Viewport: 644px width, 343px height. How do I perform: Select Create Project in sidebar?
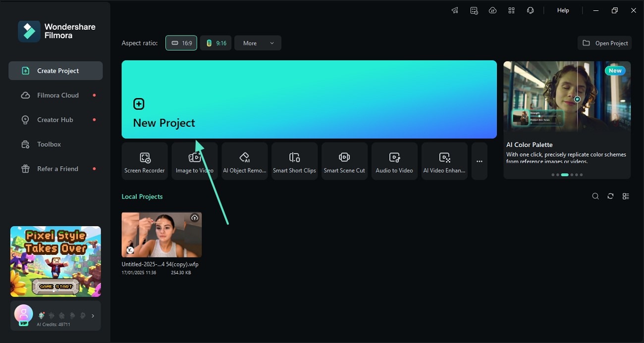click(55, 71)
